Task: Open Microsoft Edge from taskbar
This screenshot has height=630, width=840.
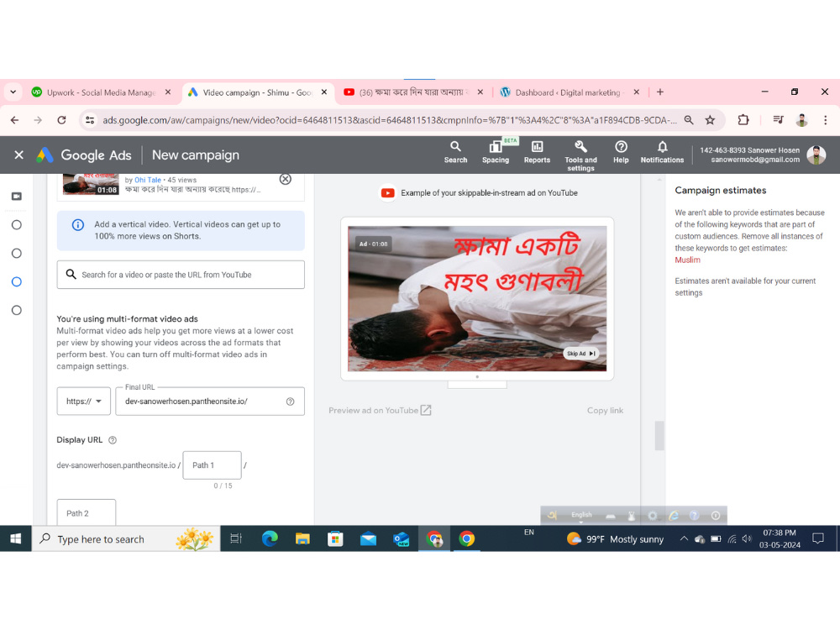Action: [x=270, y=538]
